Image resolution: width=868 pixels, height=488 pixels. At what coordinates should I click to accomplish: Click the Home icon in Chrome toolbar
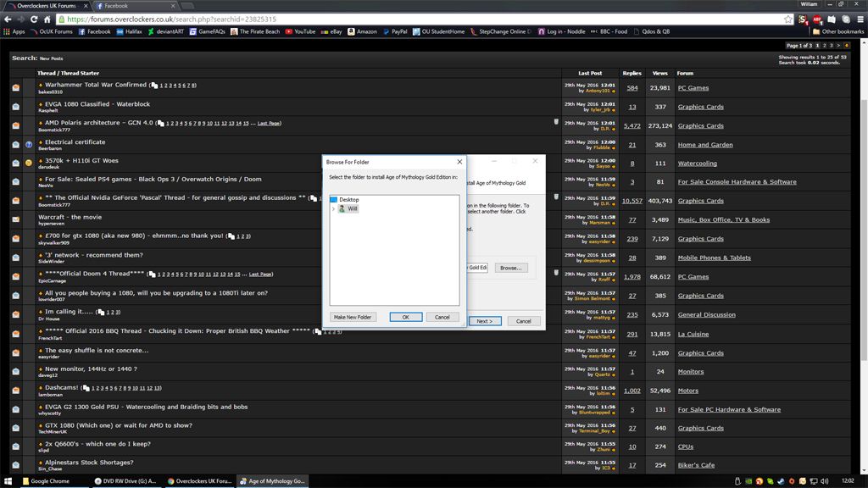point(47,19)
